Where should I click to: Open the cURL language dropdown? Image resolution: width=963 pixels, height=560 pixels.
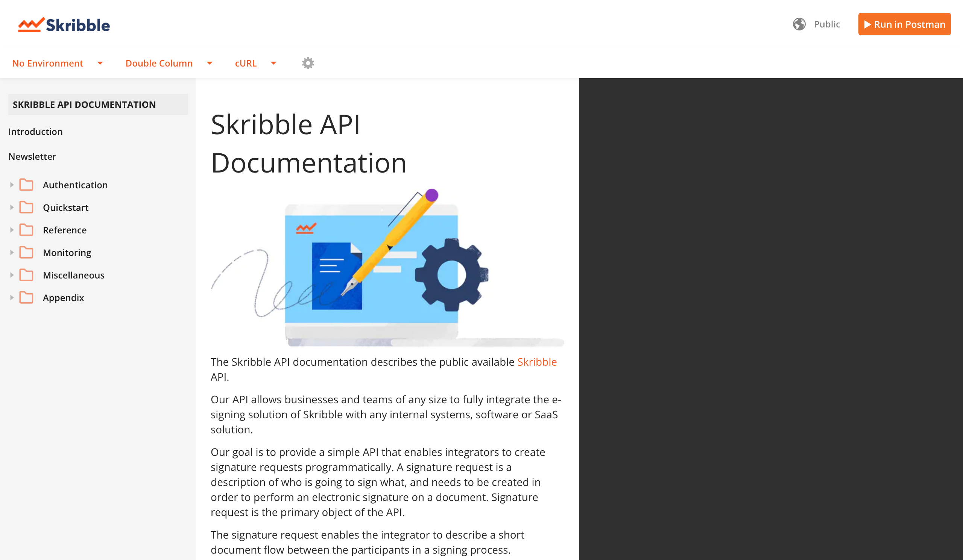click(256, 63)
